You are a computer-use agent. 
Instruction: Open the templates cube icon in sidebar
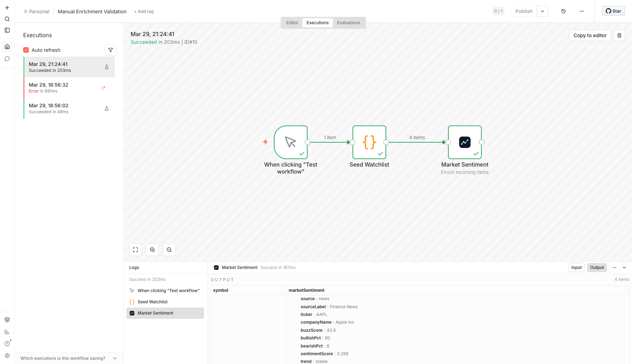point(7,320)
